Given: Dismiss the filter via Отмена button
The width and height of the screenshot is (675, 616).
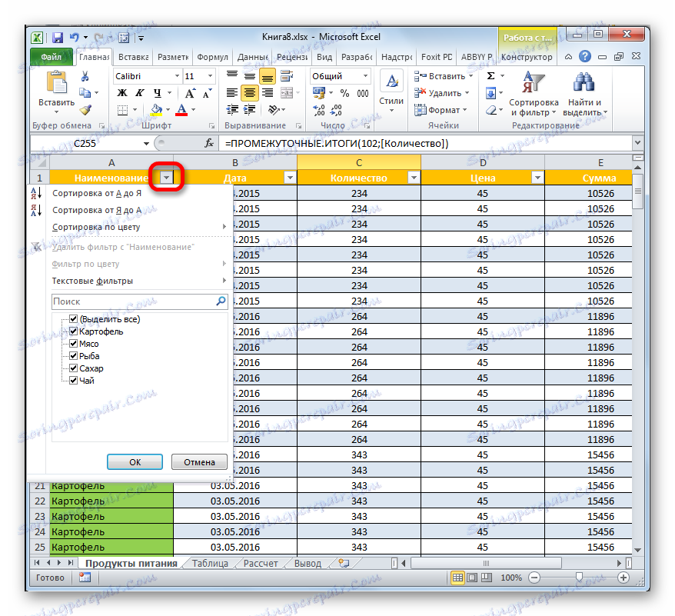Looking at the screenshot, I should (x=198, y=461).
